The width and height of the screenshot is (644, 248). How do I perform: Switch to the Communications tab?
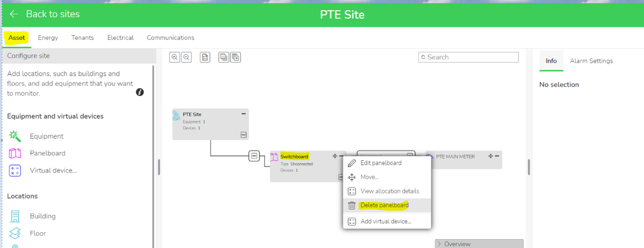171,38
